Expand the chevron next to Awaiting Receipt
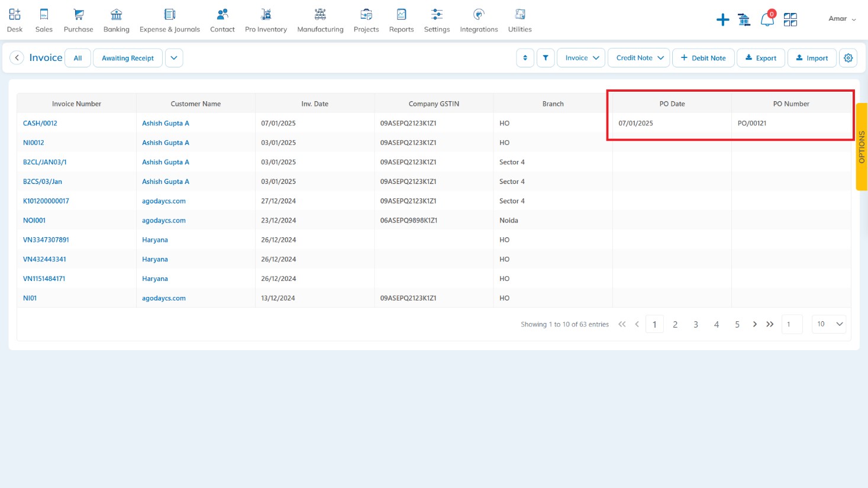Image resolution: width=868 pixels, height=488 pixels. pos(174,58)
